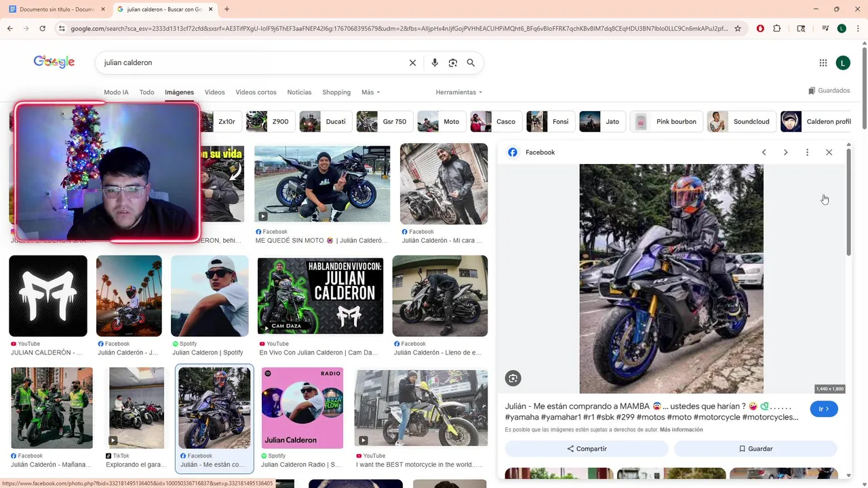Open Chrome extensions puzzle icon
The width and height of the screenshot is (868, 488).
pos(777,28)
